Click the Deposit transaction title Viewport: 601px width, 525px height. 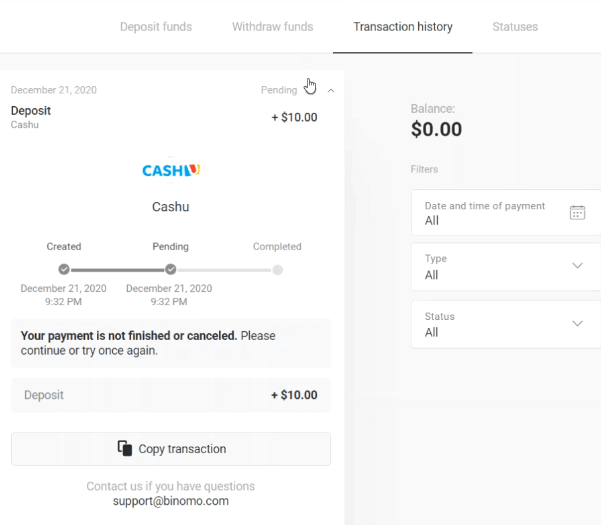pos(31,111)
